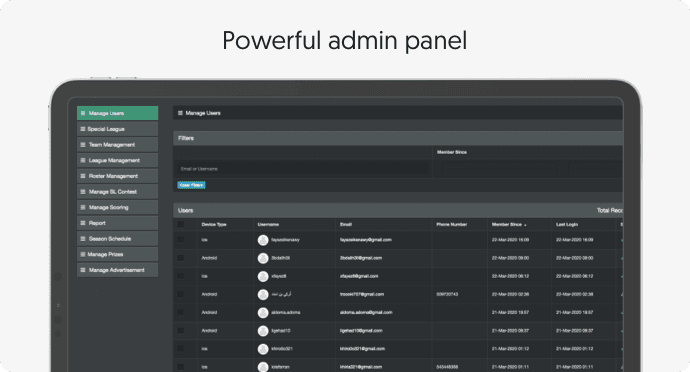Select Roster Management
Screen dimensions: 690x372
pos(117,176)
